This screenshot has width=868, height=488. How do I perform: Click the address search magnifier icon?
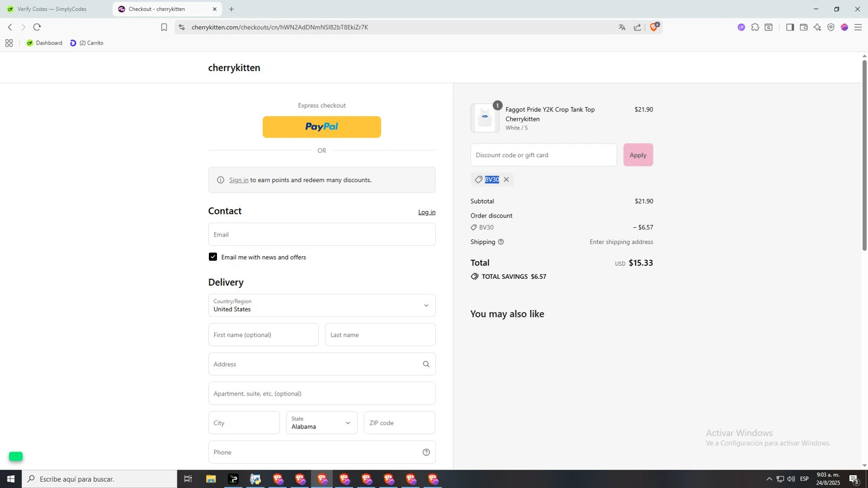[426, 364]
